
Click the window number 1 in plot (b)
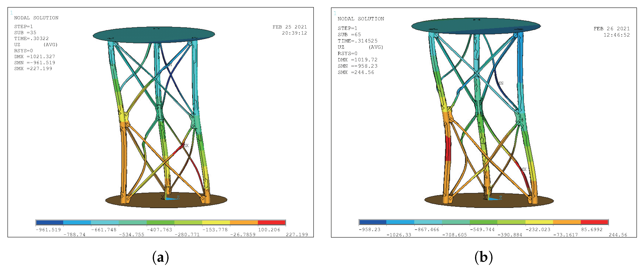pos(335,13)
